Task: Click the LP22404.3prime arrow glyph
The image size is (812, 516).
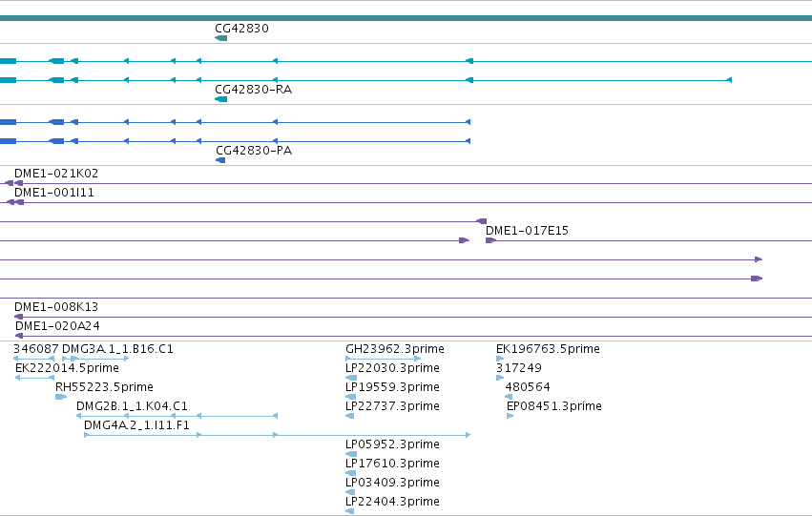Action: pyautogui.click(x=350, y=512)
